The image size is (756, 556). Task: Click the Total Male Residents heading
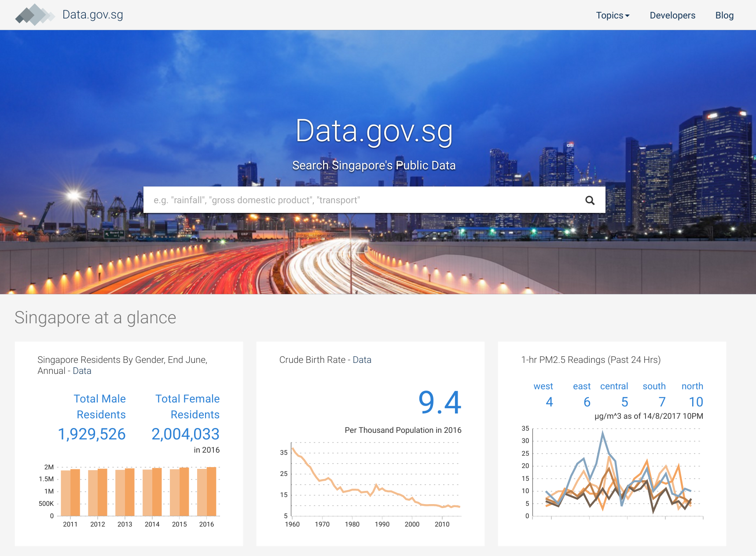click(100, 406)
